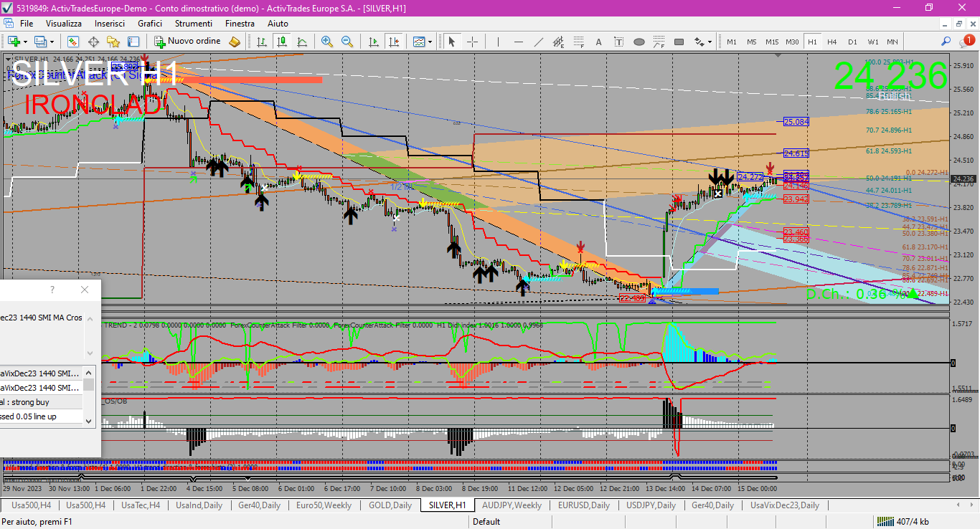Image resolution: width=980 pixels, height=529 pixels.
Task: Open the new chart icon
Action: (13, 42)
